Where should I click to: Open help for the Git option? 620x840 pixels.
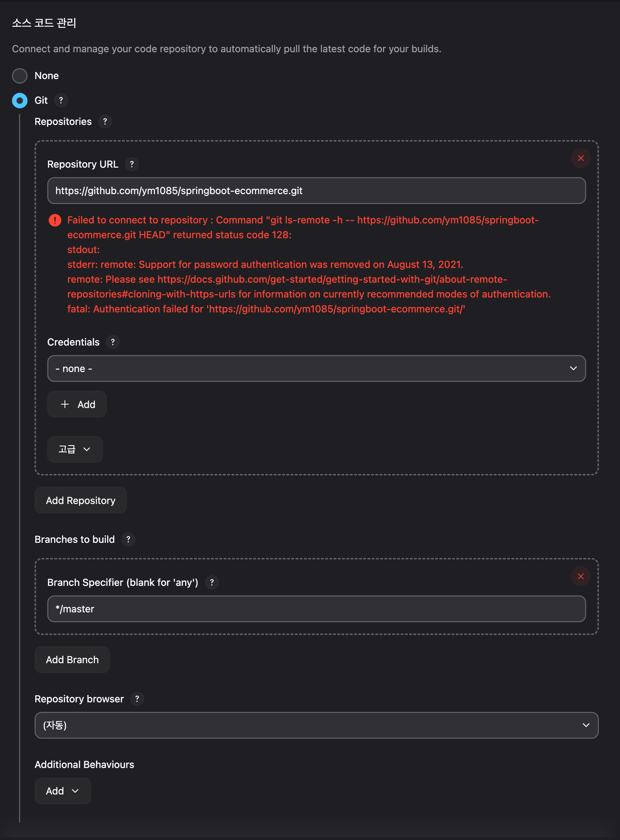pyautogui.click(x=61, y=100)
